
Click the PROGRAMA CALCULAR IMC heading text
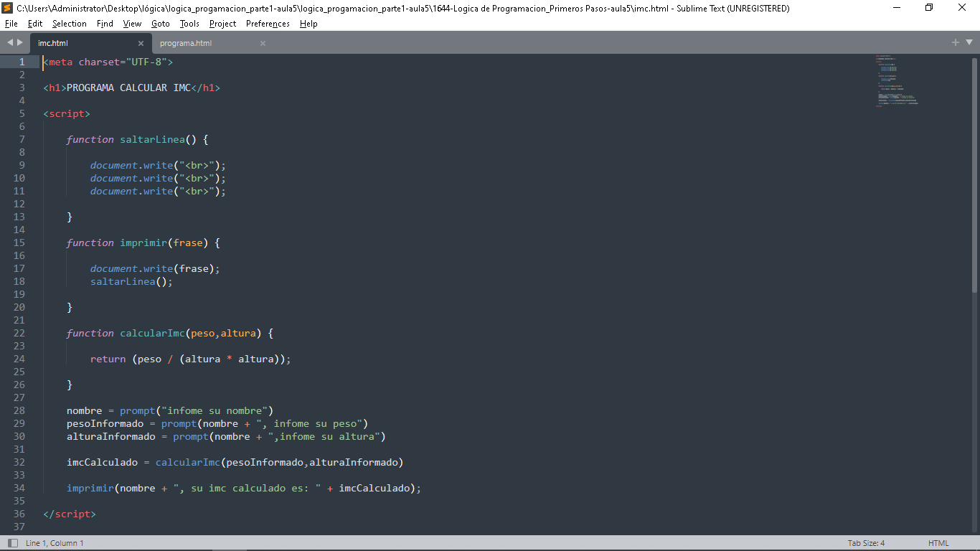[x=129, y=88]
